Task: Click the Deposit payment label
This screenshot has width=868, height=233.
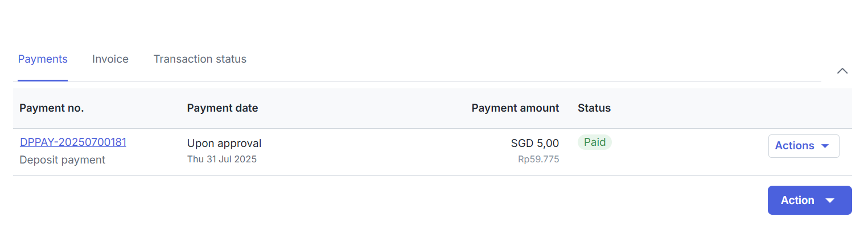Action: tap(63, 160)
